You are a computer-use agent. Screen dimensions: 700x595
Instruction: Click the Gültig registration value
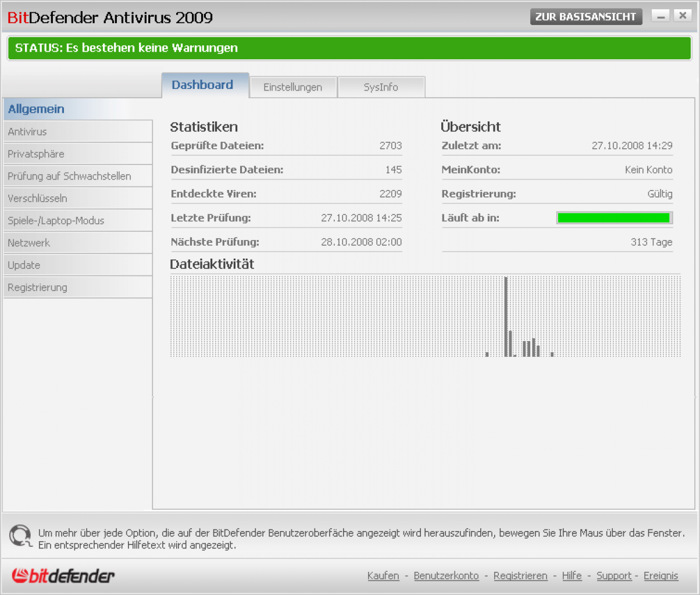(660, 194)
